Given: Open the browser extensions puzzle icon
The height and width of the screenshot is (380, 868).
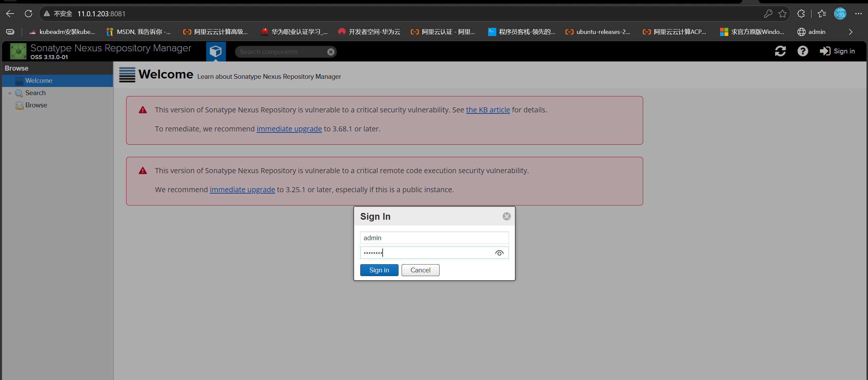Looking at the screenshot, I should pos(801,14).
